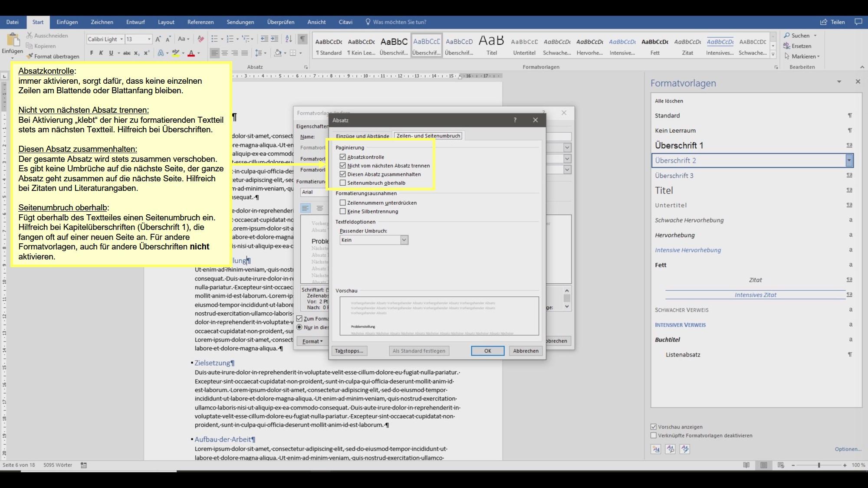Uncheck Diesen Absatz zusammenhalten

pyautogui.click(x=343, y=174)
